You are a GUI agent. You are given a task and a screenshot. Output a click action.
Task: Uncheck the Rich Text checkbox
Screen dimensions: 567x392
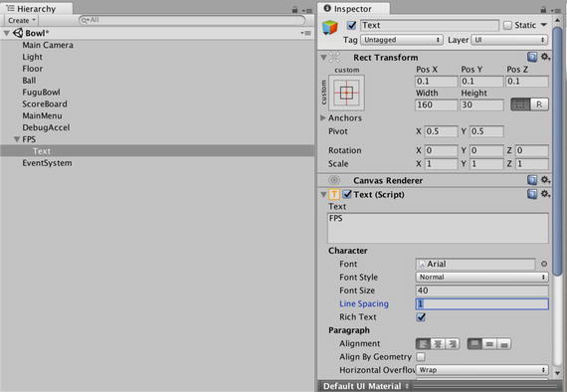[x=421, y=317]
